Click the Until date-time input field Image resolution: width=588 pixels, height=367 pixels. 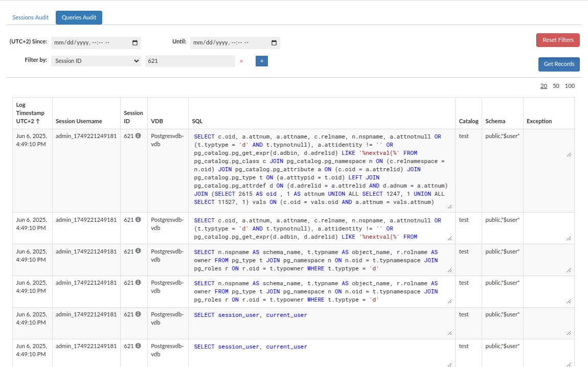[x=235, y=43]
